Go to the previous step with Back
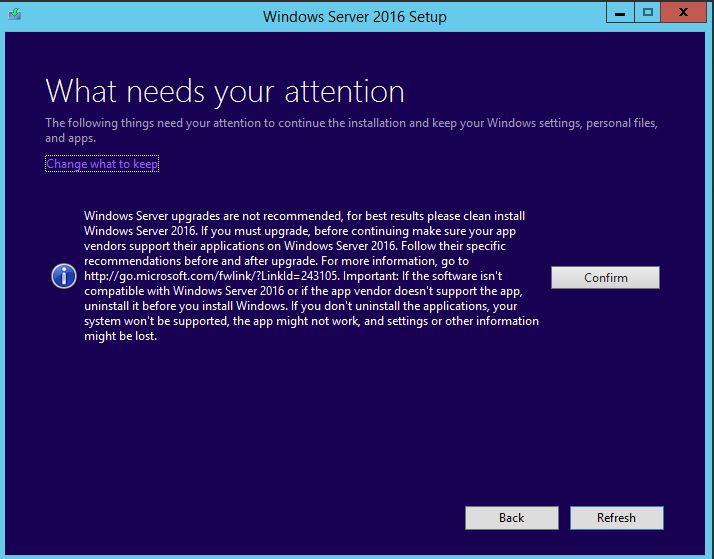 point(511,517)
